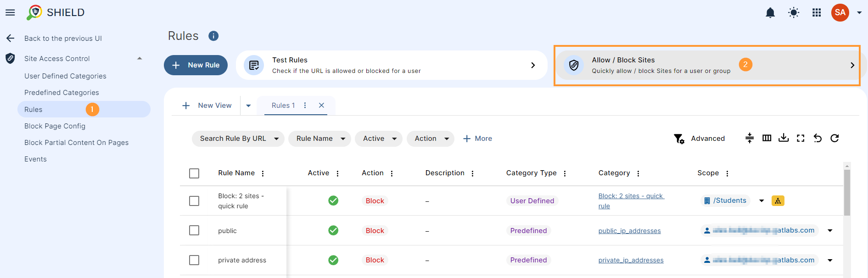Image resolution: width=868 pixels, height=278 pixels.
Task: Click the SA user avatar
Action: (x=840, y=12)
